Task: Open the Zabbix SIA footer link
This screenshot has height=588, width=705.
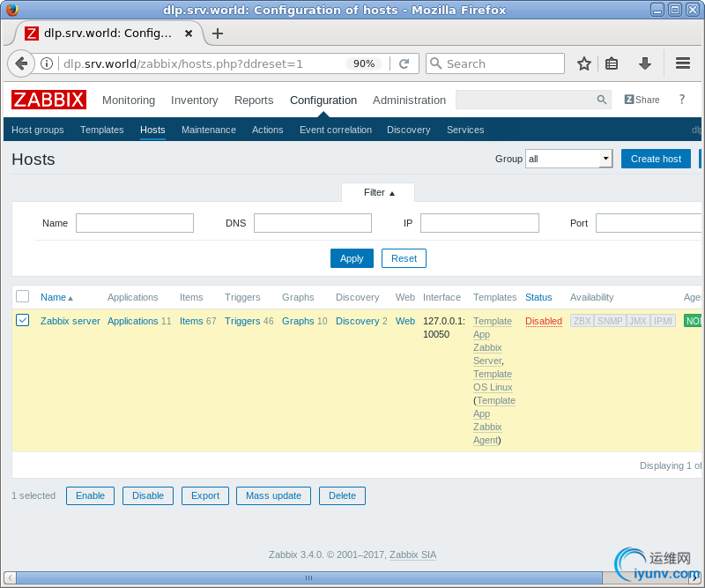Action: point(412,555)
